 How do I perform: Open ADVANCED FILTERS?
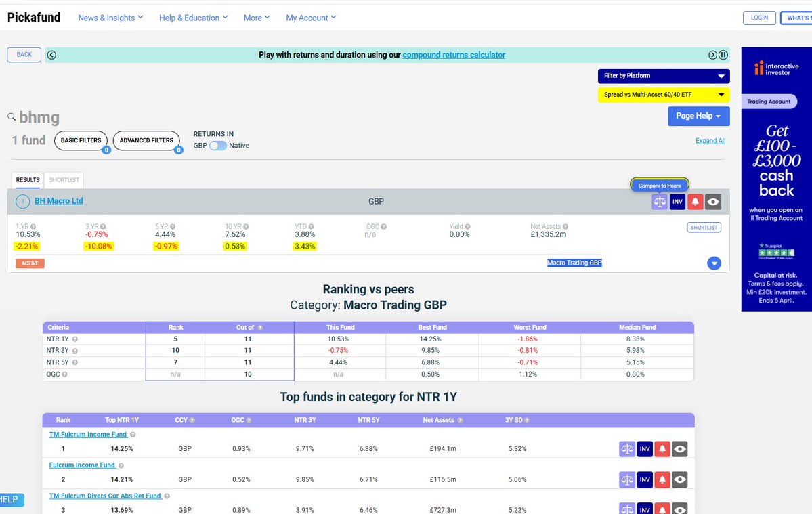146,140
